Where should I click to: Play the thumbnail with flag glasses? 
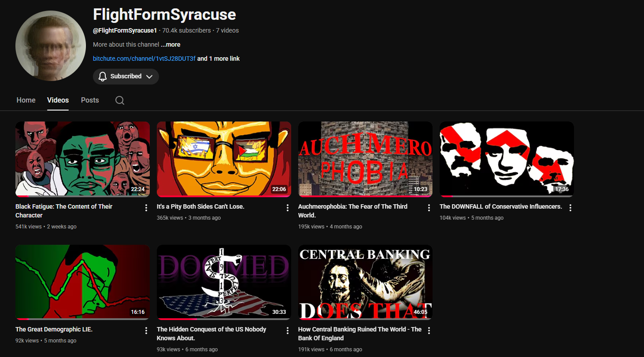(224, 159)
